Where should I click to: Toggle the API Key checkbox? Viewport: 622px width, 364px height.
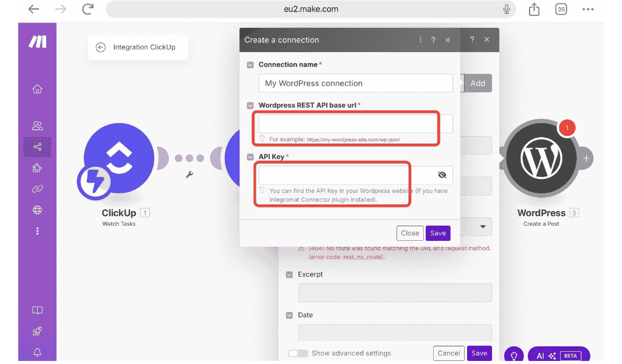click(x=250, y=157)
